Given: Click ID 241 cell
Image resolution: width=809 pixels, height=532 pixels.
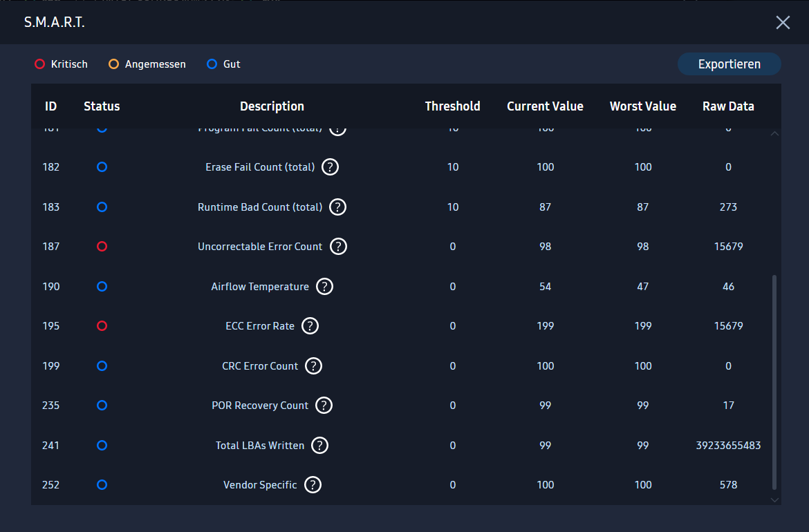Looking at the screenshot, I should coord(50,446).
